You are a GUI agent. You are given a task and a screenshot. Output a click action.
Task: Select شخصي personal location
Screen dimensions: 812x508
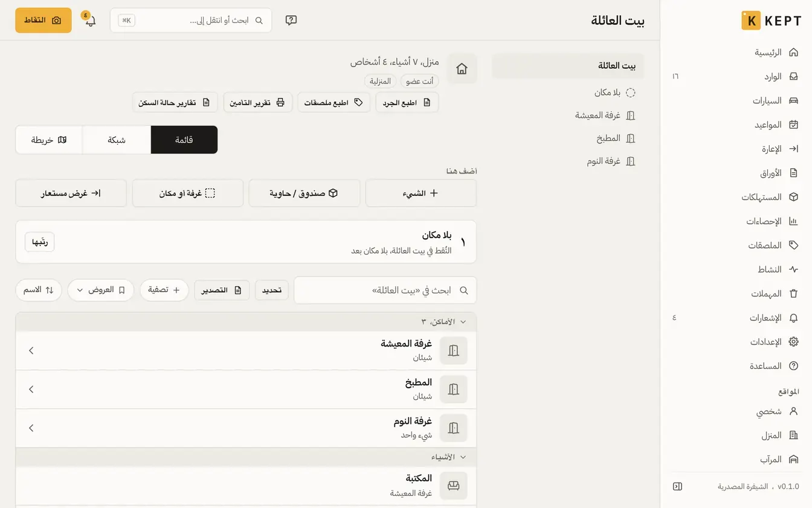[735, 411]
